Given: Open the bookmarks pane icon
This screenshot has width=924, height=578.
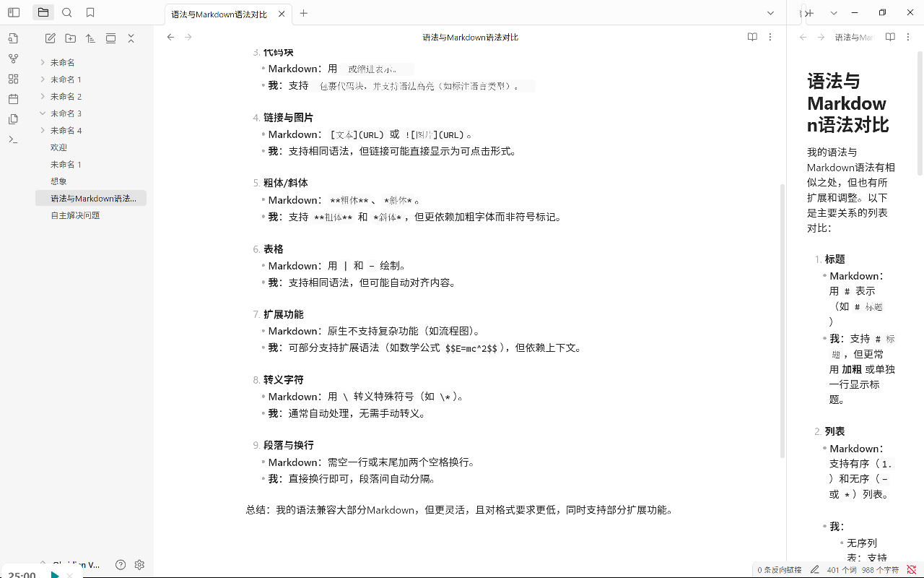Looking at the screenshot, I should tap(90, 13).
